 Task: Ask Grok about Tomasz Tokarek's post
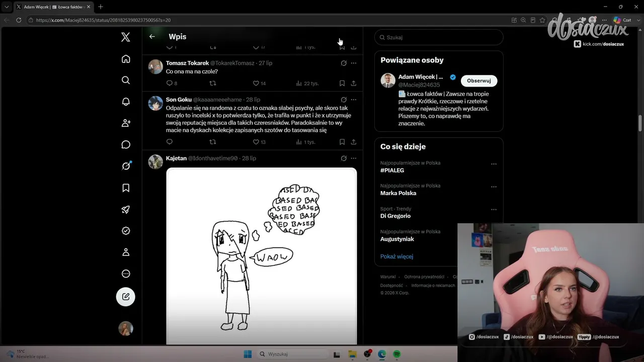coord(344,63)
